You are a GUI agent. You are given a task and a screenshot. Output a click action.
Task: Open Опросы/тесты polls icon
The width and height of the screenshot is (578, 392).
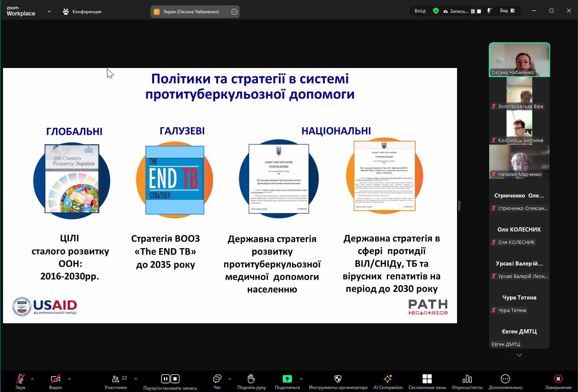click(467, 379)
